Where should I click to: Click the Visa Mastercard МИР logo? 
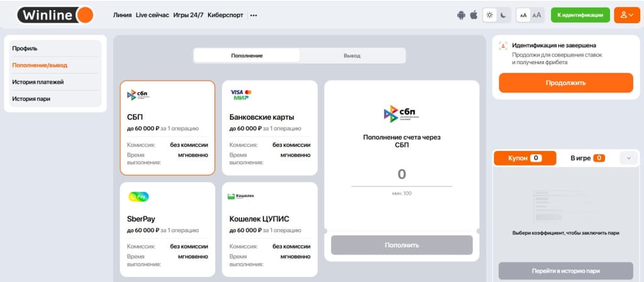(x=241, y=95)
